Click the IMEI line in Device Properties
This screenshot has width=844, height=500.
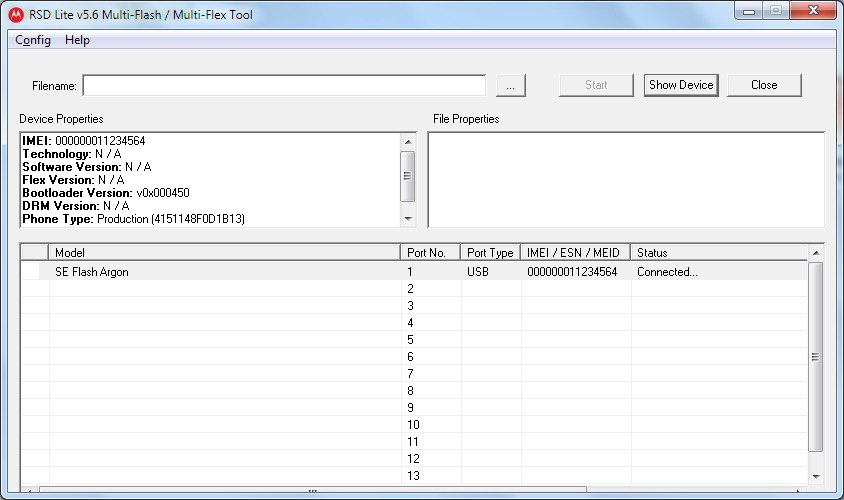pos(84,140)
